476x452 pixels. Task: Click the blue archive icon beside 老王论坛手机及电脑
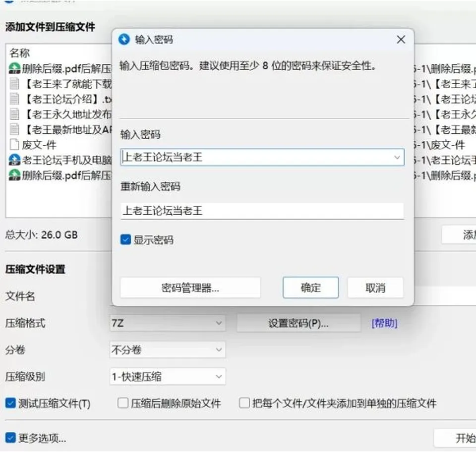pyautogui.click(x=14, y=160)
